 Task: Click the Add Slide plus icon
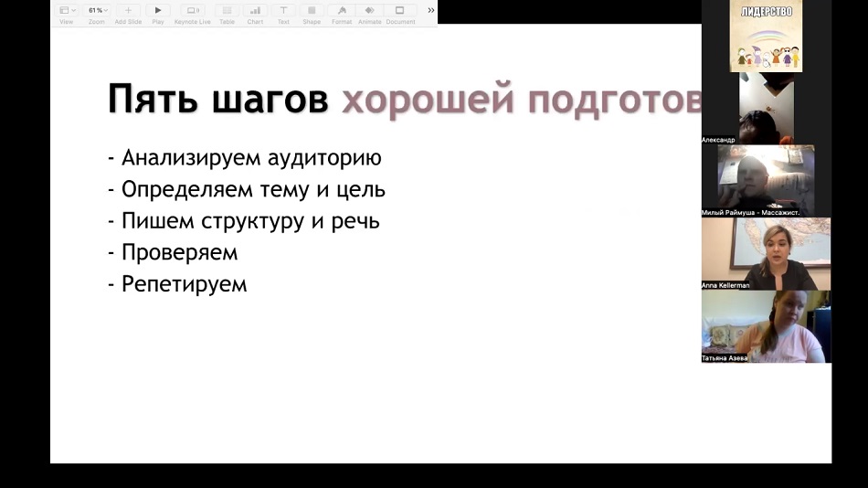click(x=128, y=11)
